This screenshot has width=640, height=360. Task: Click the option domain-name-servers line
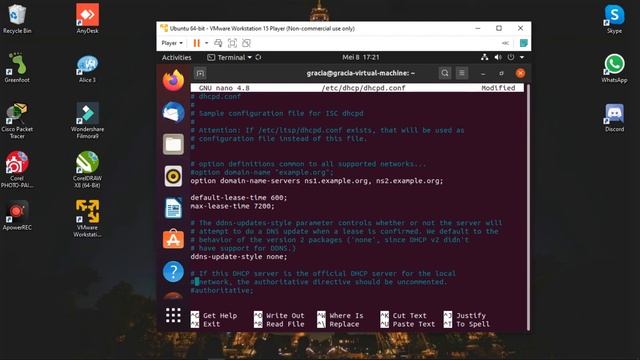click(317, 181)
